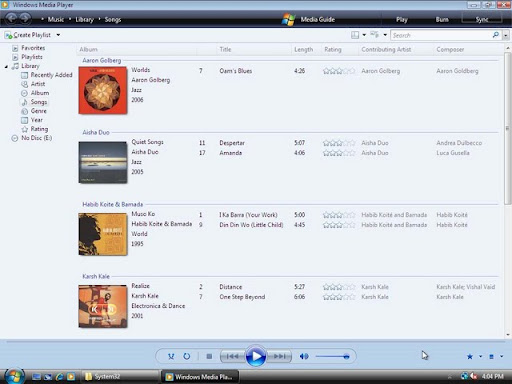
Task: Skip to next track
Action: click(x=279, y=356)
